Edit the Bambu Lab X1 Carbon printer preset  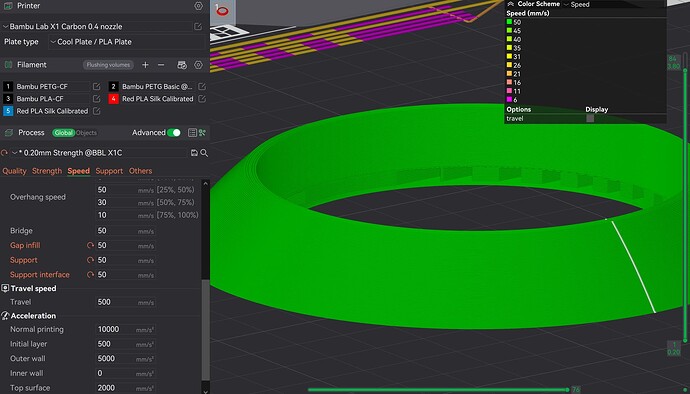198,26
